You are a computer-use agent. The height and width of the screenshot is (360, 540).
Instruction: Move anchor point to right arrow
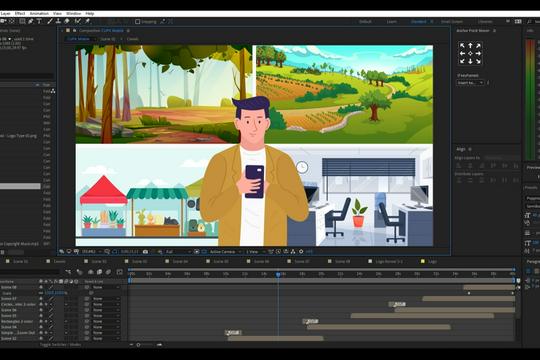click(478, 53)
